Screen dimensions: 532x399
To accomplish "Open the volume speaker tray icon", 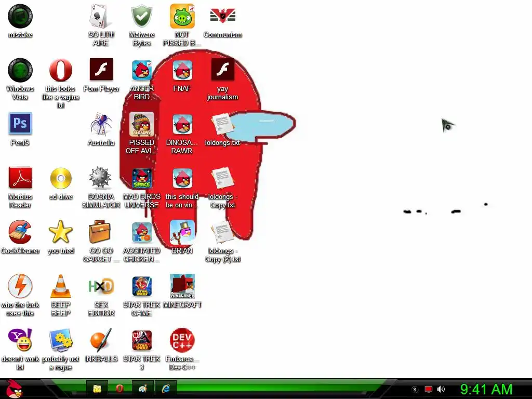I will point(441,389).
